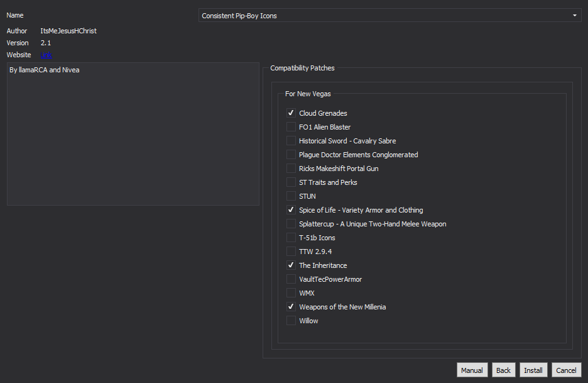This screenshot has height=383, width=588.
Task: Tick the Willow checkbox
Action: point(291,321)
